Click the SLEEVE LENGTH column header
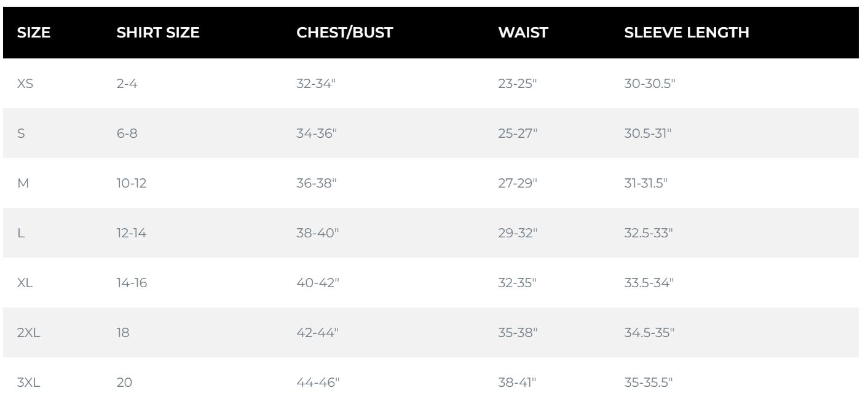The height and width of the screenshot is (412, 868). pos(687,33)
